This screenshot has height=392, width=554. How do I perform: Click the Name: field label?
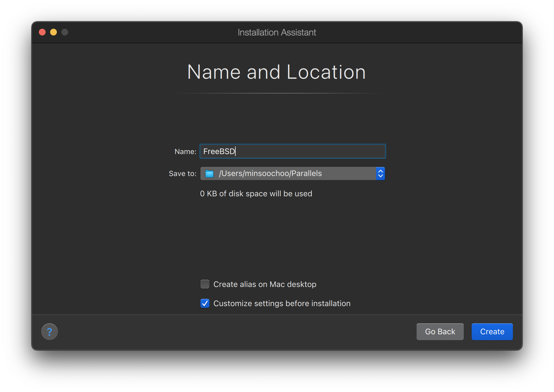pos(185,152)
